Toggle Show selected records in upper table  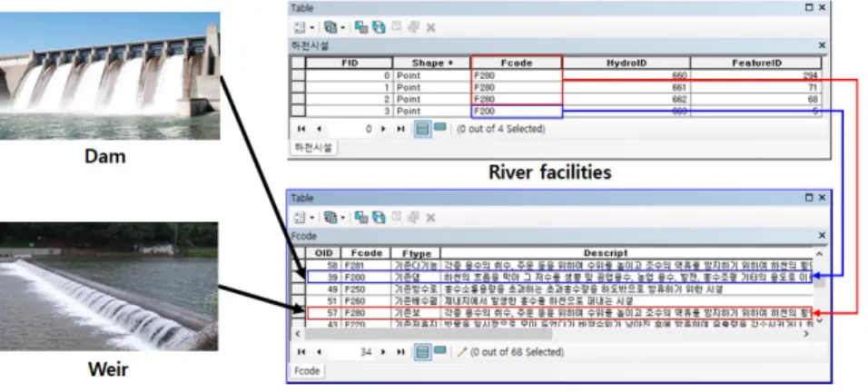[x=440, y=128]
